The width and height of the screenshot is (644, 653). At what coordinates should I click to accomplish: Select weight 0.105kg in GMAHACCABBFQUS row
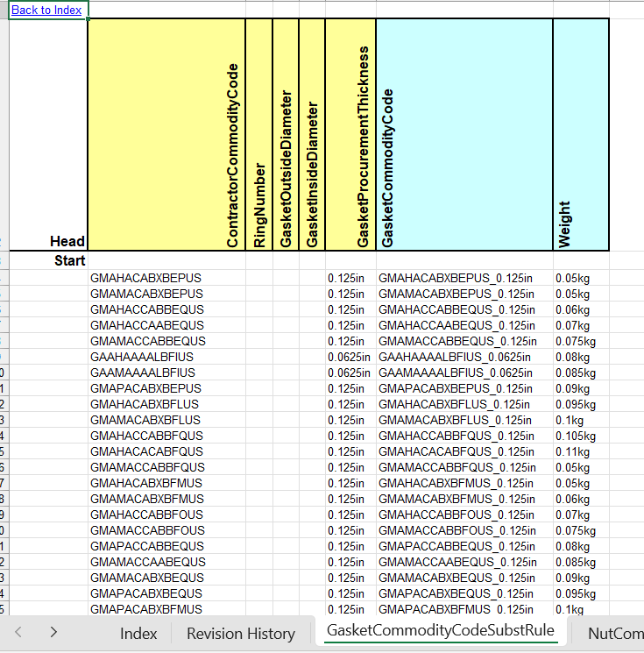pos(581,436)
